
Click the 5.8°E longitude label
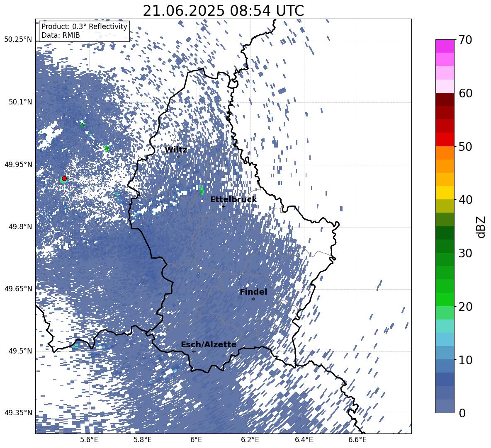pos(143,440)
